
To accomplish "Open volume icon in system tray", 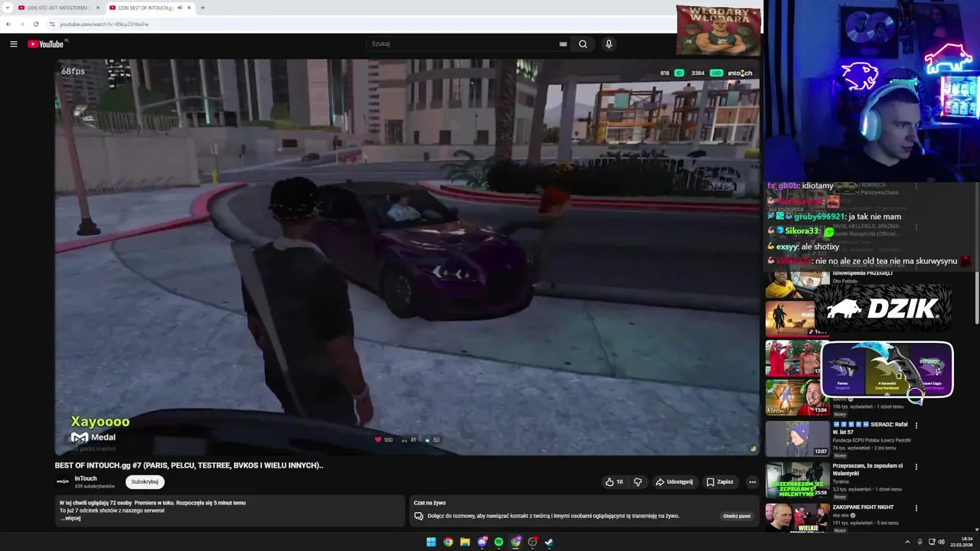I will pyautogui.click(x=941, y=542).
